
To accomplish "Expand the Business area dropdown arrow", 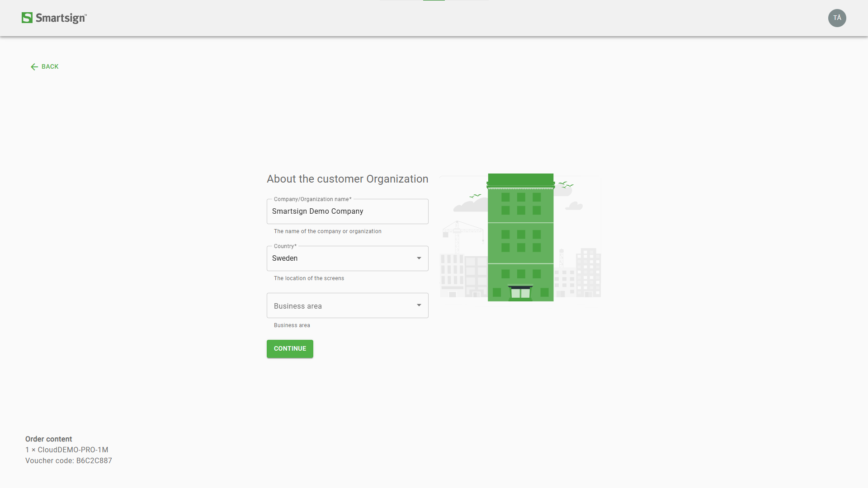I will click(419, 305).
